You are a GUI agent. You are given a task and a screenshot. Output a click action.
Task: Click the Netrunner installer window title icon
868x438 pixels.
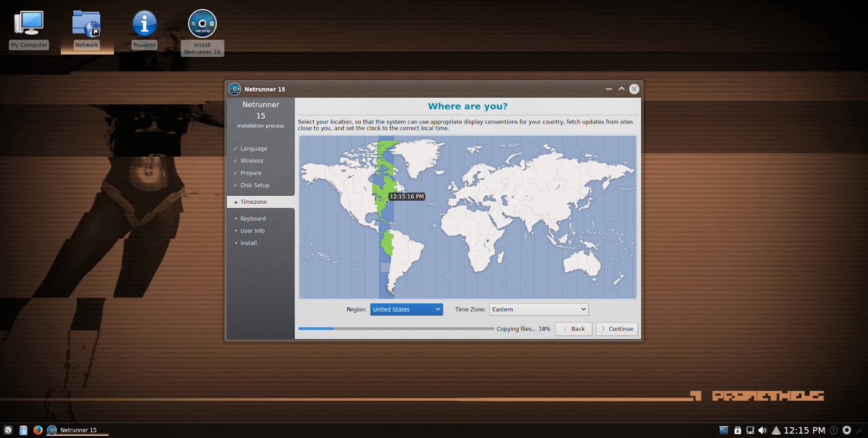[234, 89]
